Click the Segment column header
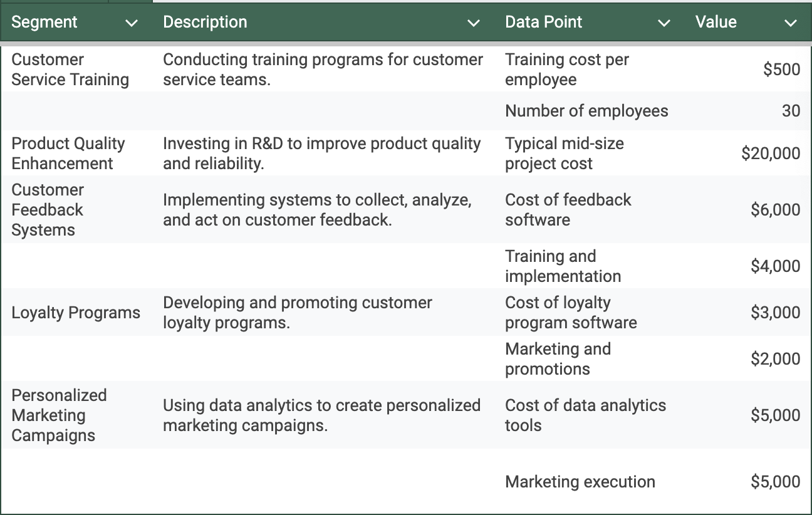 [44, 23]
